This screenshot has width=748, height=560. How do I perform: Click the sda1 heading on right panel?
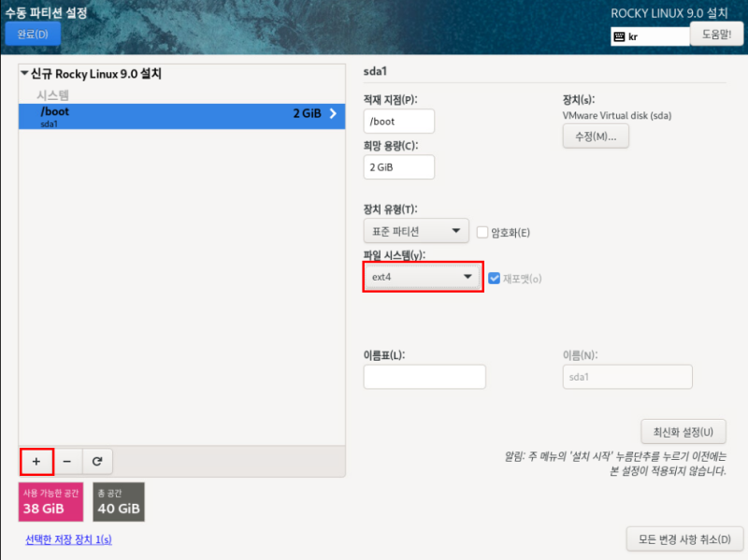(x=375, y=72)
